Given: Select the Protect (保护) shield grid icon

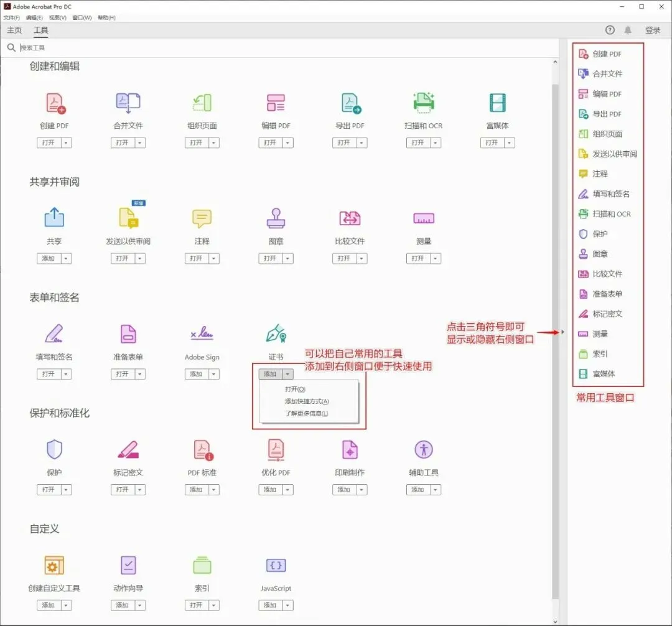Looking at the screenshot, I should 54,449.
